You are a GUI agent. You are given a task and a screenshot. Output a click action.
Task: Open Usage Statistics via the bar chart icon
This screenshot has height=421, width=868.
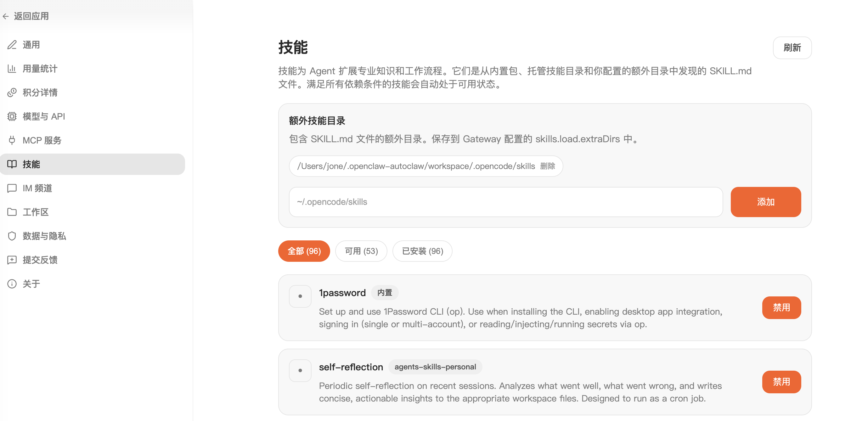click(x=12, y=69)
